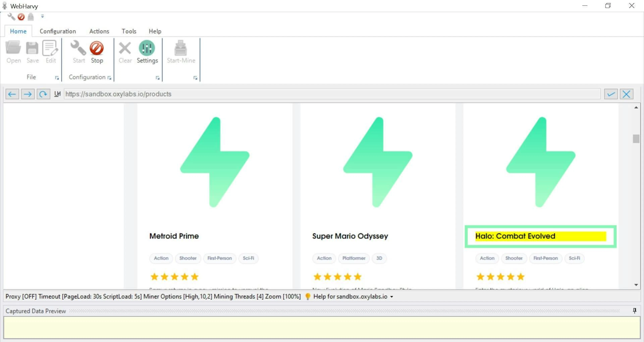
Task: Expand the Start-Mine group dialog launcher
Action: pyautogui.click(x=195, y=78)
